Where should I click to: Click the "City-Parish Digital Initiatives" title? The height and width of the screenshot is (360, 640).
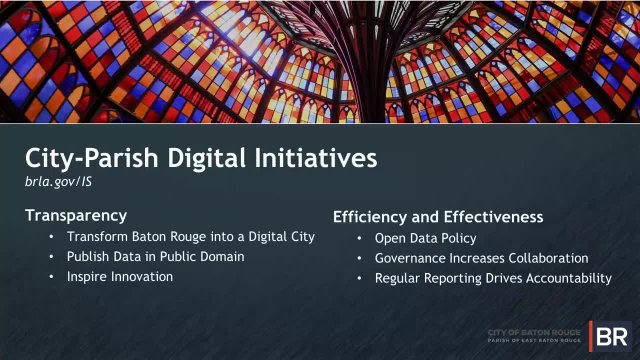(201, 158)
